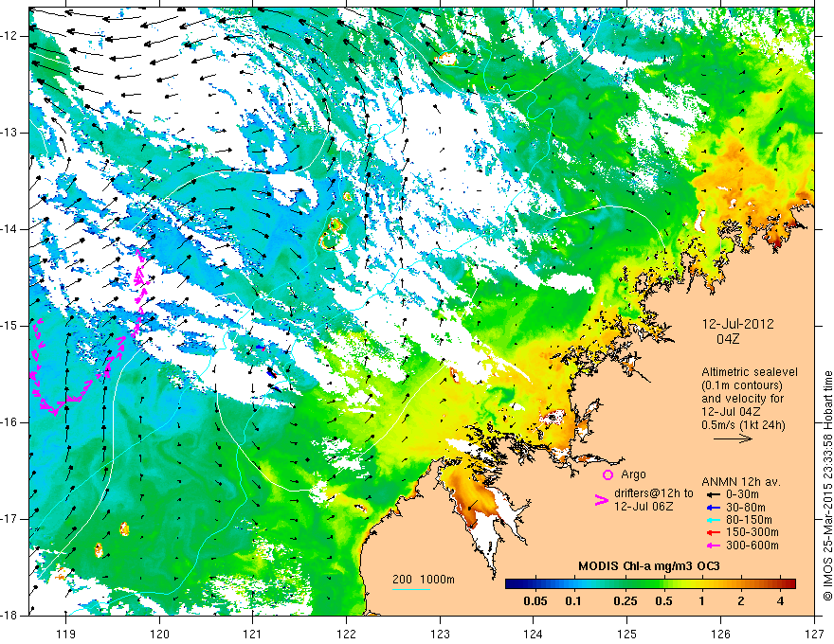Click the 0.05 colorbar tick label

[x=535, y=601]
